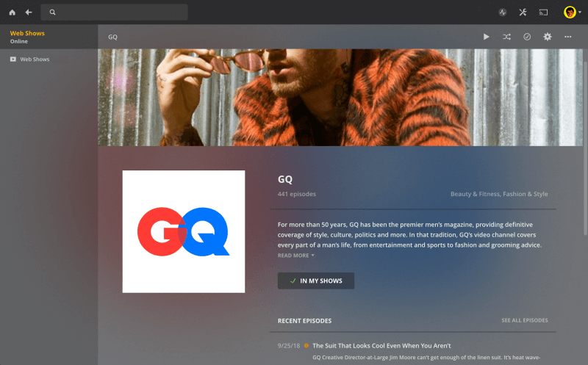Go to Plex home via house icon
Image resolution: width=588 pixels, height=365 pixels.
click(12, 12)
